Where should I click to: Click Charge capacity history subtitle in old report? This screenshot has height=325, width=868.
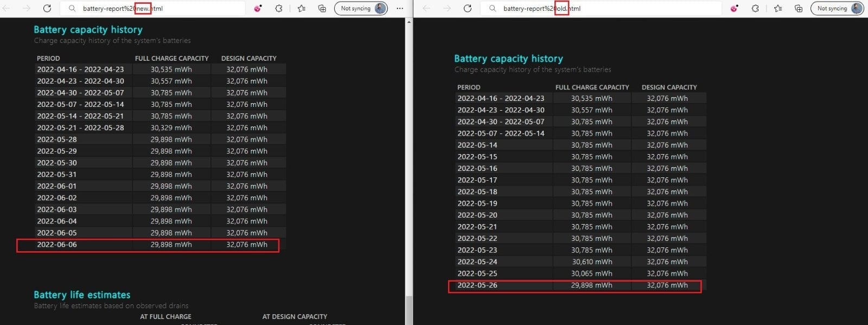pyautogui.click(x=533, y=70)
